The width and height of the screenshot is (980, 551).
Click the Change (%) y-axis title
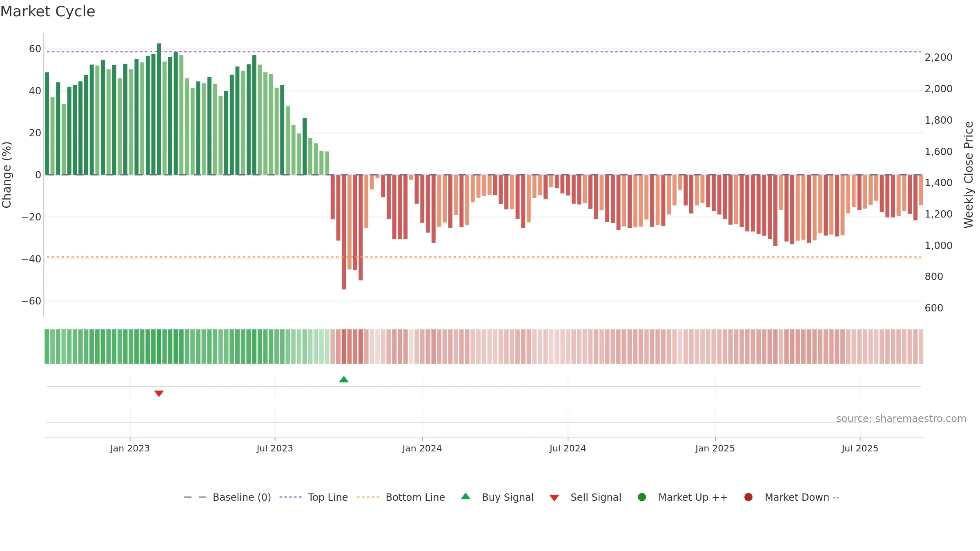coord(7,175)
